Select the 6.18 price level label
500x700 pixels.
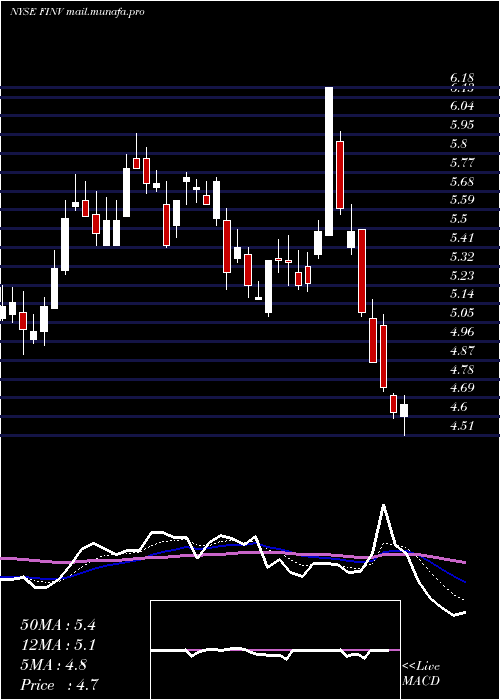coord(461,79)
